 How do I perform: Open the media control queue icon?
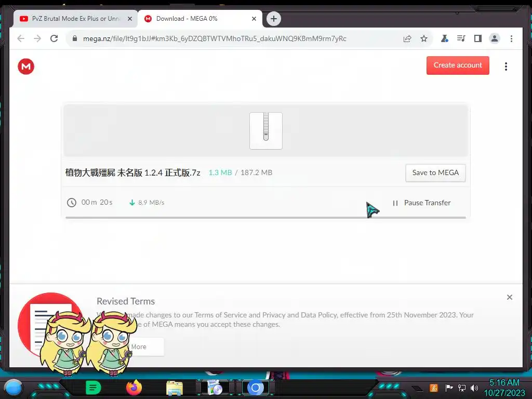(461, 38)
